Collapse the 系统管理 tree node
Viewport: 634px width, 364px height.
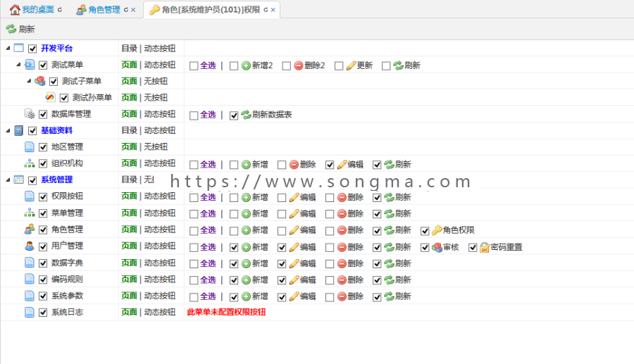point(8,180)
